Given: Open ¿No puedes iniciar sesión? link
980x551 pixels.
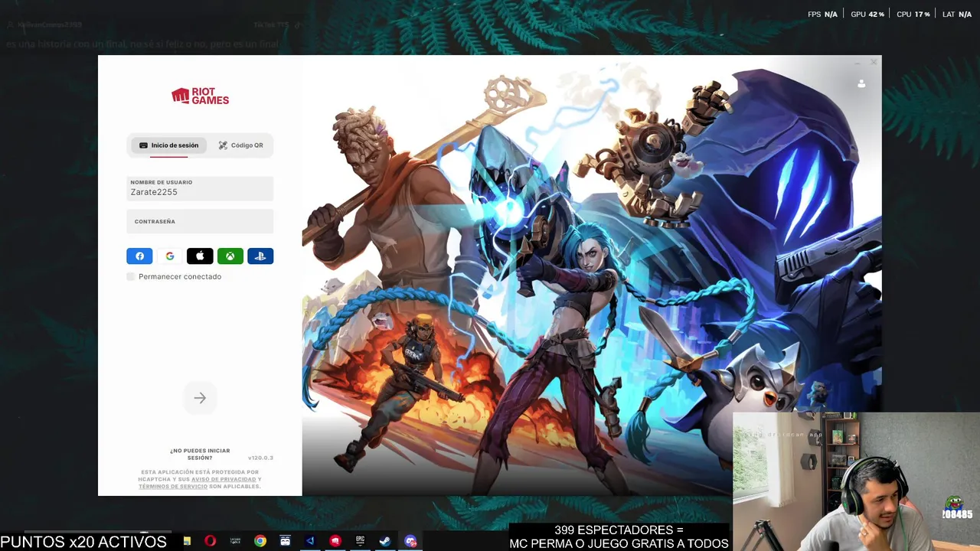Looking at the screenshot, I should 200,454.
